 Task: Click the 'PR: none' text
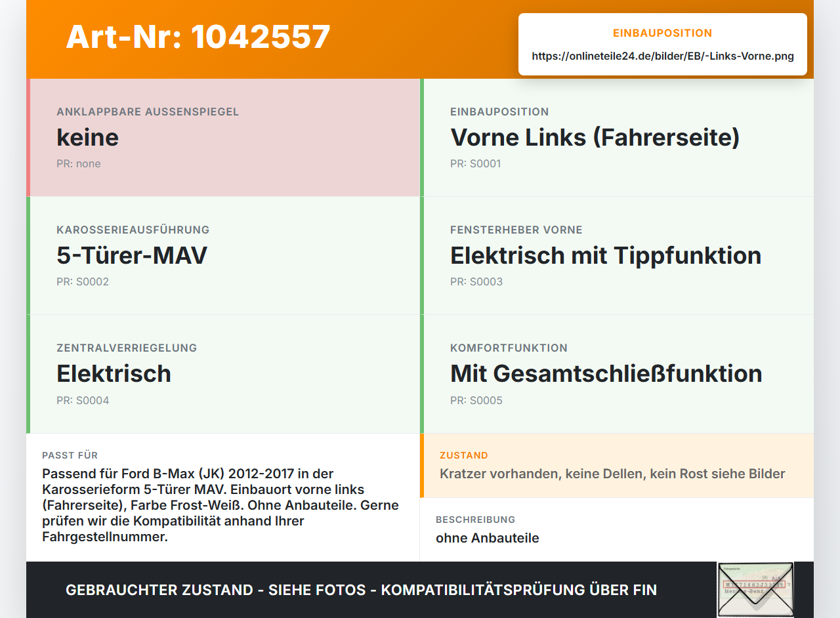pos(79,163)
